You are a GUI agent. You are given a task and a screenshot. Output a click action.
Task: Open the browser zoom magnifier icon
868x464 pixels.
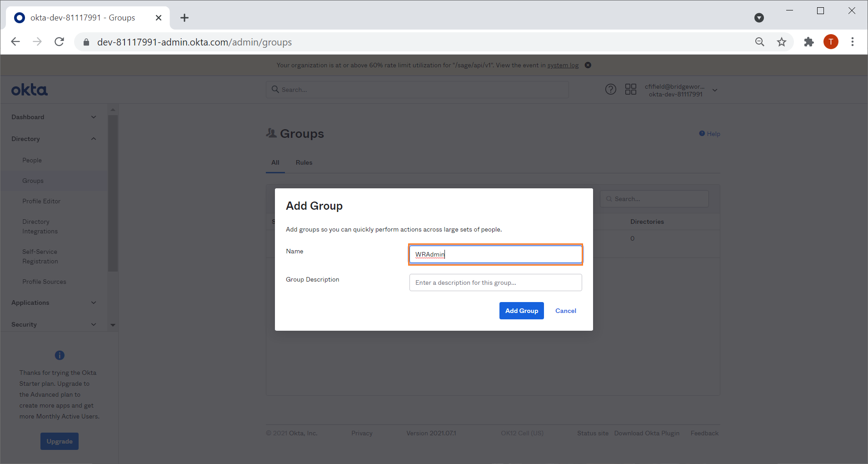pos(760,42)
